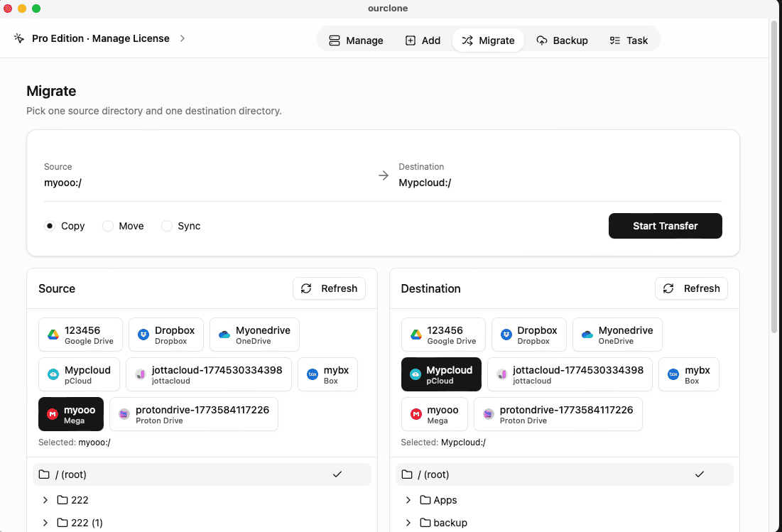782x532 pixels.
Task: Expand the Apps folder in Destination
Action: (x=408, y=500)
